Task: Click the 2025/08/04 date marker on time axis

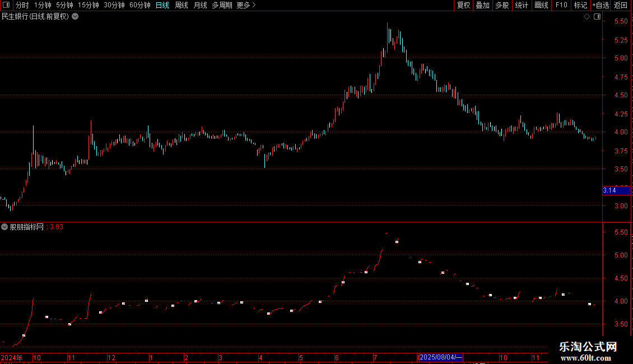Action: point(440,357)
